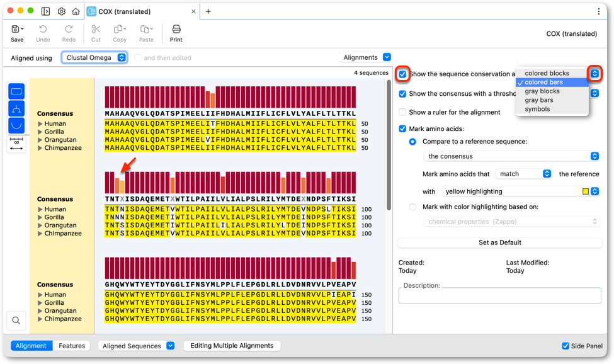Switch to the Features tab
Image resolution: width=614 pixels, height=364 pixels.
72,346
